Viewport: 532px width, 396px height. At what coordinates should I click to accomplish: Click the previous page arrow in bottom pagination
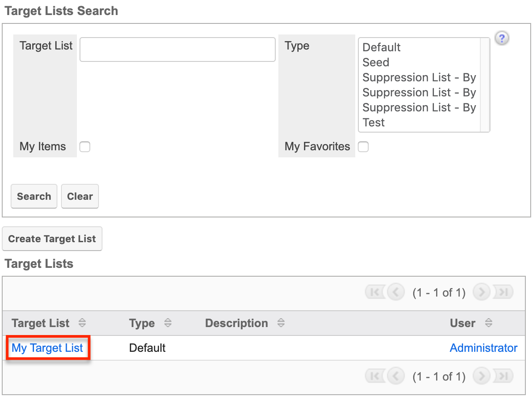395,376
